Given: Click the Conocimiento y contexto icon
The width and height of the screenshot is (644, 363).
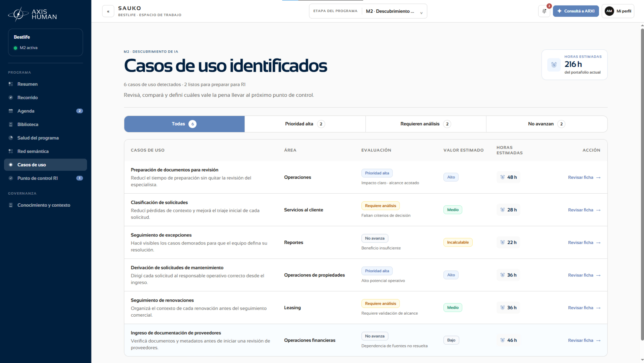Looking at the screenshot, I should (11, 205).
